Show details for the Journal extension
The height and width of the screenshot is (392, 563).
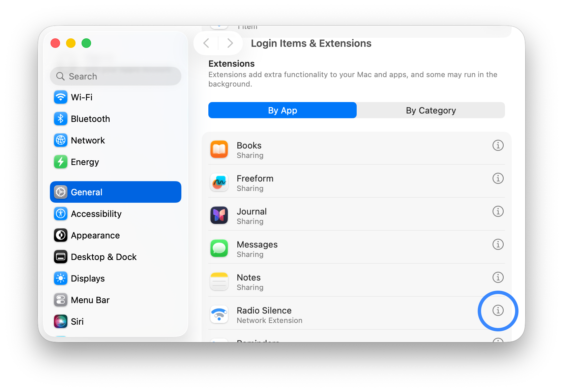(x=498, y=211)
